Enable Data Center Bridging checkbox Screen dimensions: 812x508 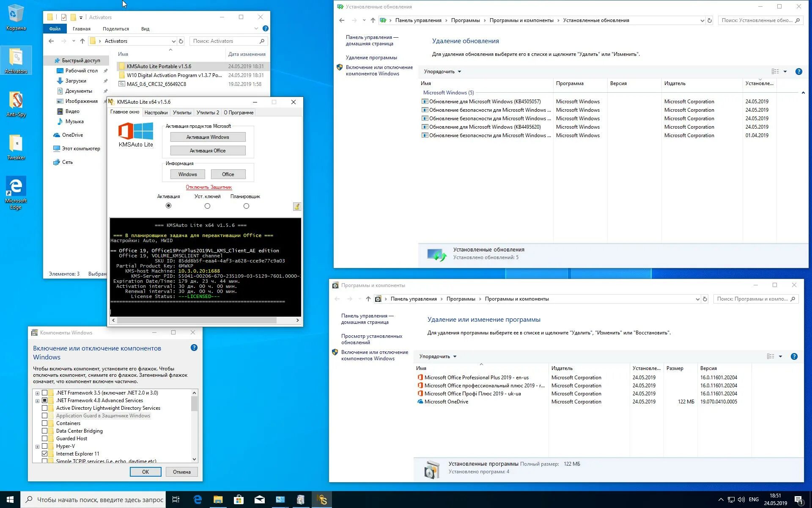coord(44,431)
